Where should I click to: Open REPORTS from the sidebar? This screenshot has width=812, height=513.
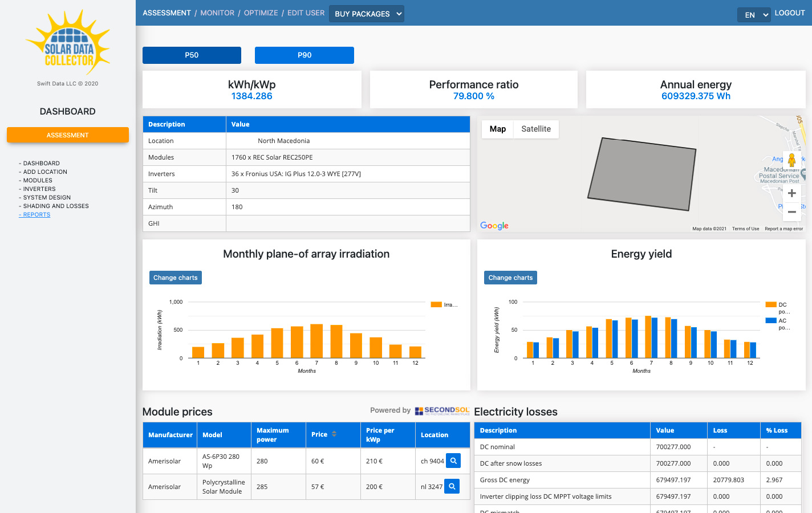coord(35,214)
